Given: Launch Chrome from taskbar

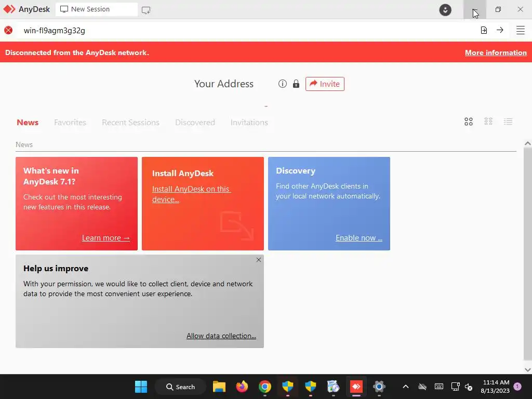Looking at the screenshot, I should pyautogui.click(x=264, y=387).
